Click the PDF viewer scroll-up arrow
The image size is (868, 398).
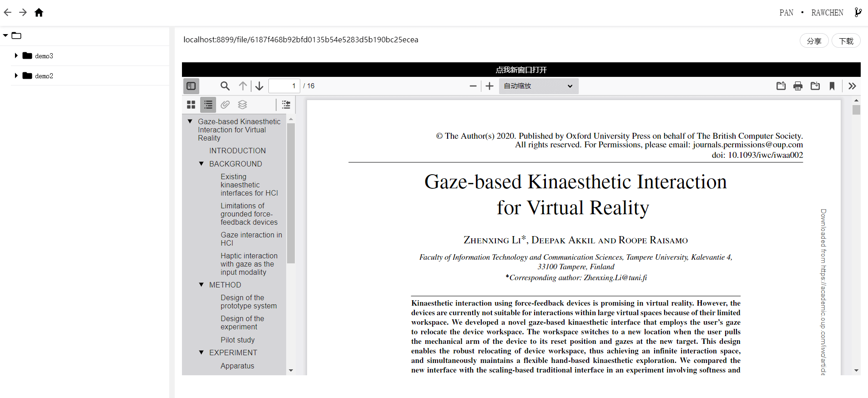tap(857, 100)
